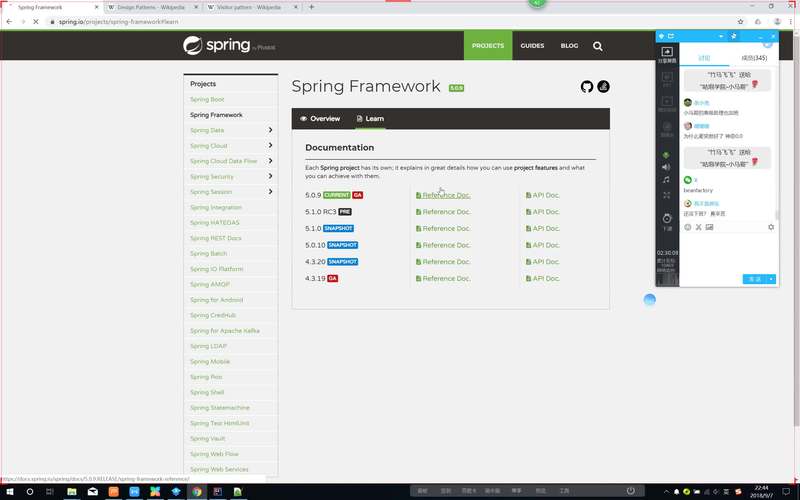
Task: Click the green shield icon in chat sidebar
Action: pos(666,155)
